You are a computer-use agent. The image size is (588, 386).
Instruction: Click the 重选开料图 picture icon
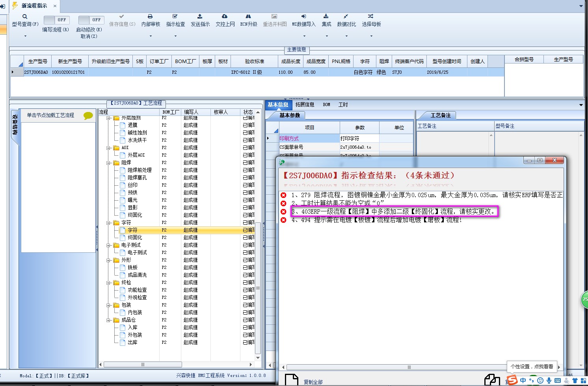274,17
